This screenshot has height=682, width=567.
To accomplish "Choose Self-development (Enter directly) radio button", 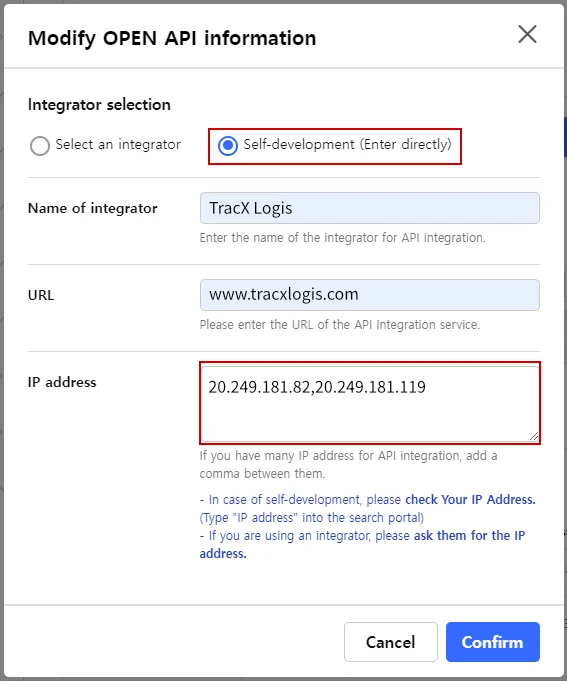I will point(228,145).
